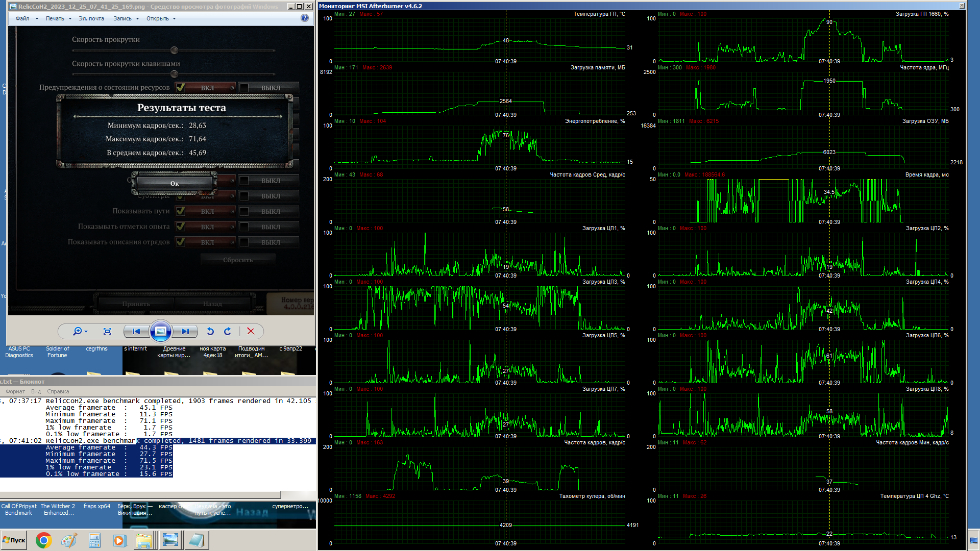Screen dimensions: 980x551
Task: Click the zoom magnifier icon in photo viewer
Action: tap(78, 331)
